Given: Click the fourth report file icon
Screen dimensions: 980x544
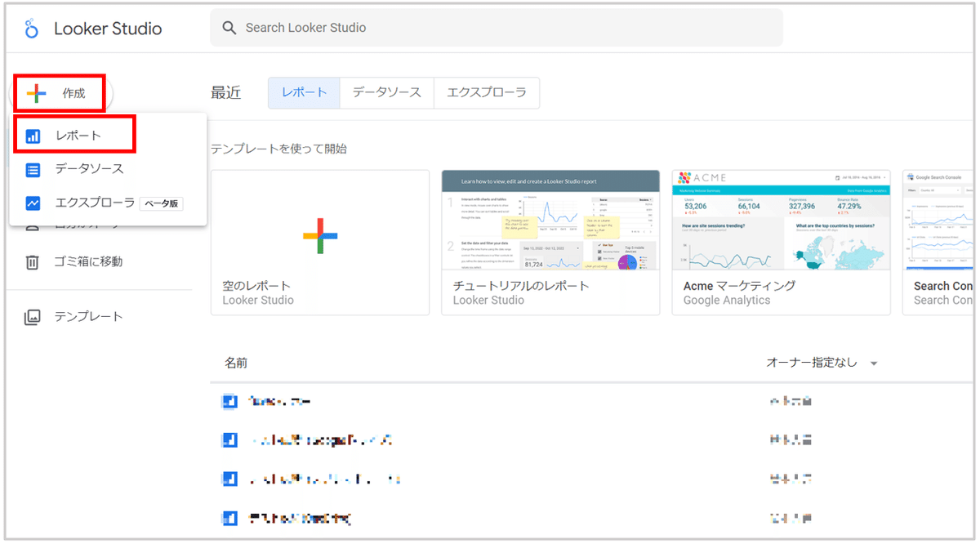Looking at the screenshot, I should coord(230,518).
